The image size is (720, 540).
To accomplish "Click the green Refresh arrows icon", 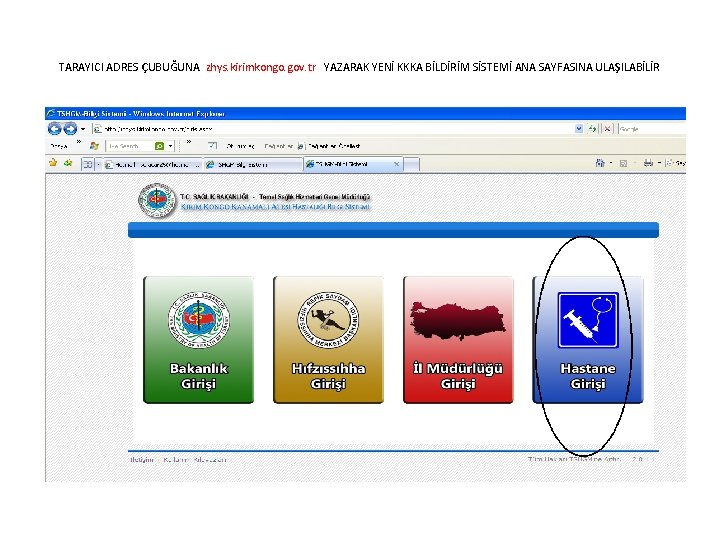I will (x=593, y=129).
